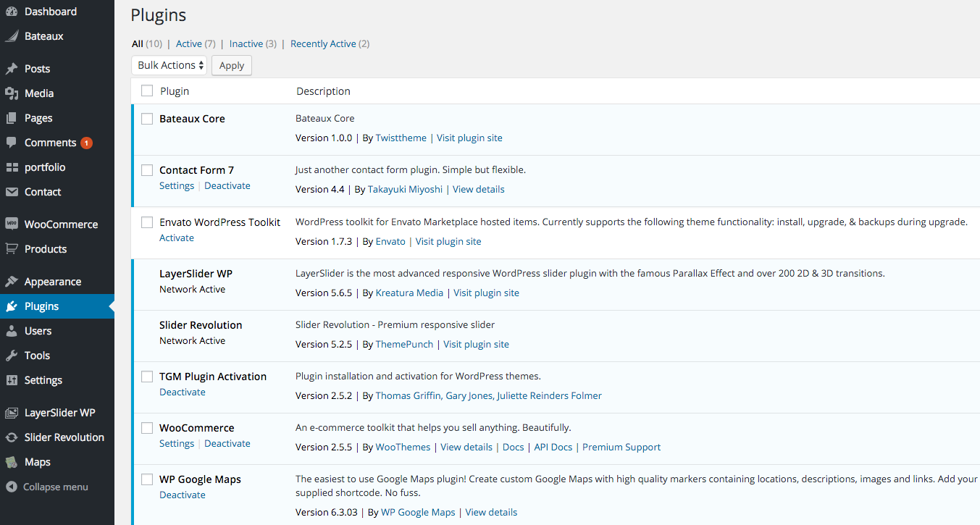Open Envato author link
The height and width of the screenshot is (525, 980).
[390, 241]
